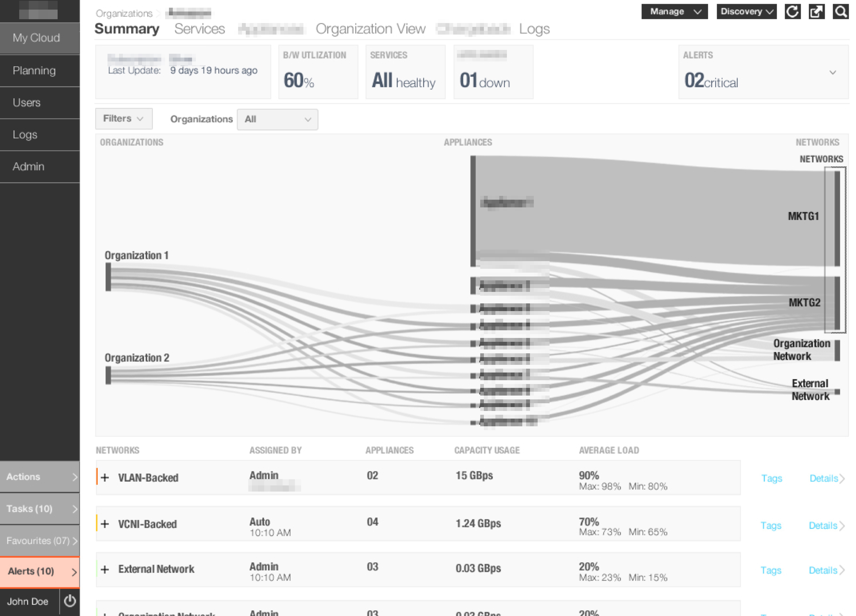Screen dimensions: 856x616
Task: Click the refresh icon in the top toolbar
Action: pyautogui.click(x=793, y=12)
